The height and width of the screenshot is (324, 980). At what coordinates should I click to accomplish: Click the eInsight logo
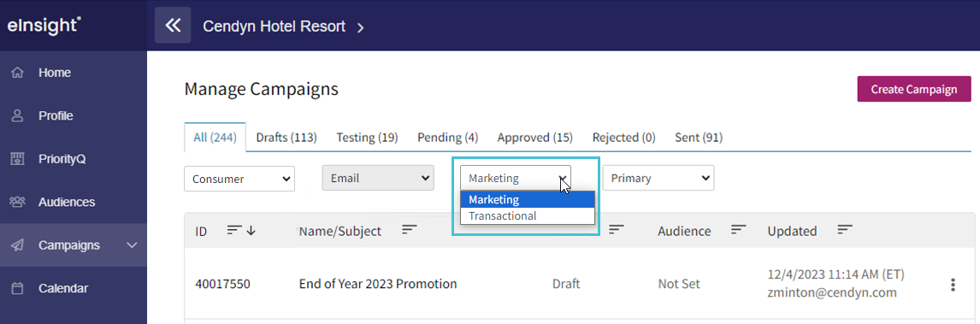click(44, 26)
